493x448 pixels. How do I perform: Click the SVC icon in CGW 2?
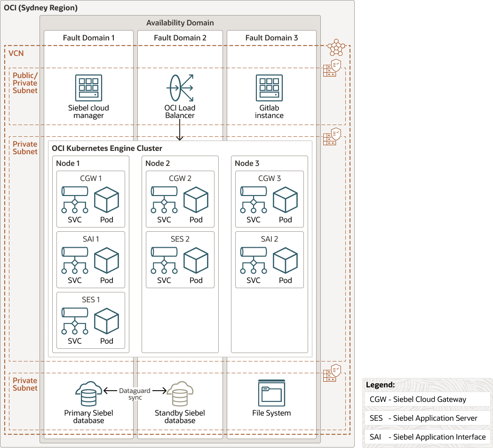[x=164, y=200]
